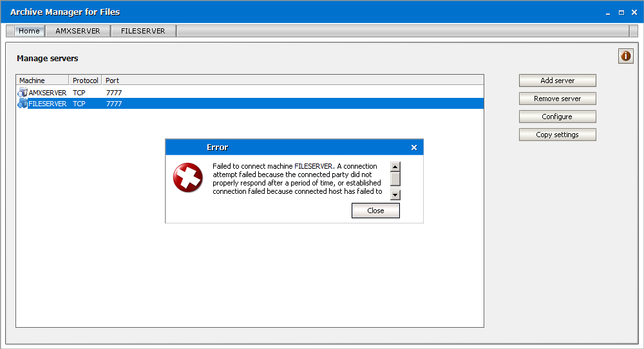Click port 7777 in FILESERVER row

tap(114, 104)
